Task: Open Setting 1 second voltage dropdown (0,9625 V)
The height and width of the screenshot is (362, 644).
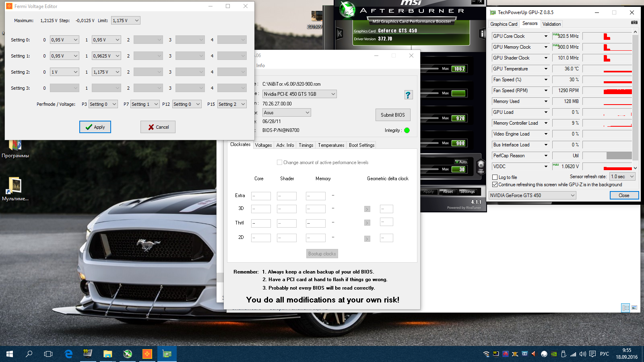Action: (106, 56)
